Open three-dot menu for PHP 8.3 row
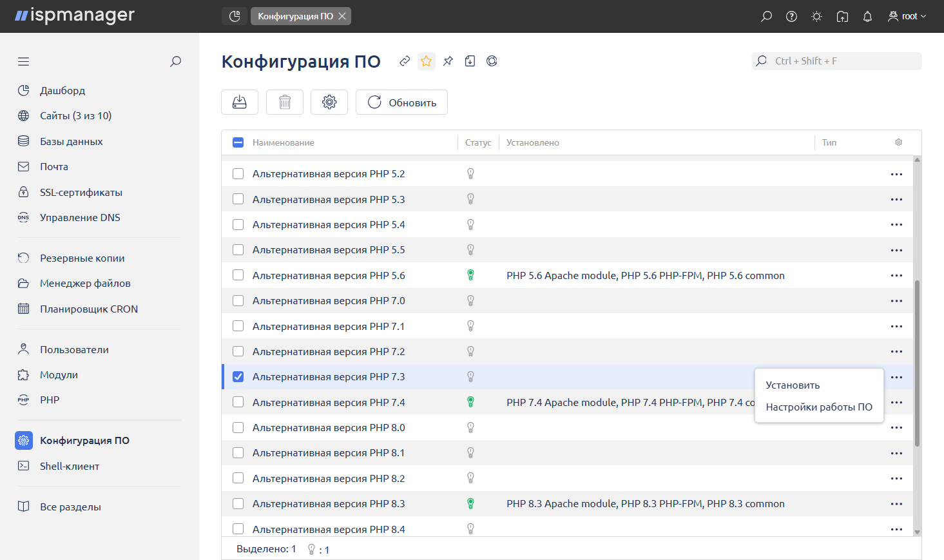Viewport: 944px width, 560px height. pos(896,504)
